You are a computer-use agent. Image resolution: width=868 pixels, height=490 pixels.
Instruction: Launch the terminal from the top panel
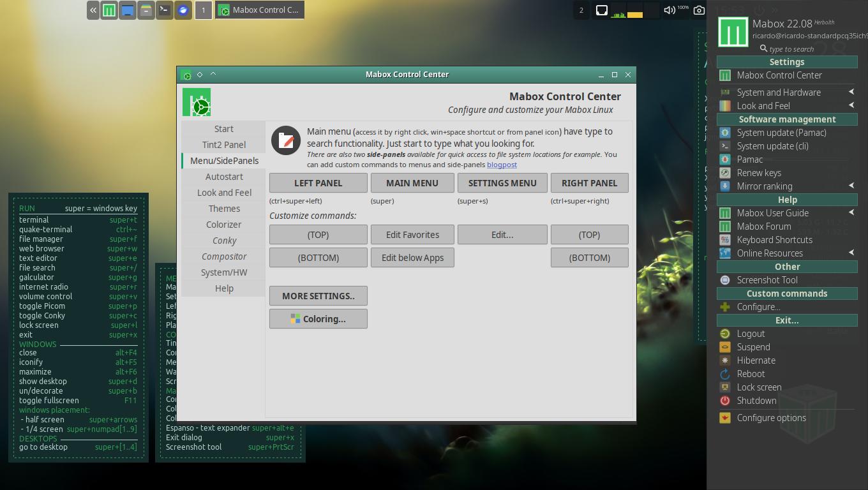point(165,10)
